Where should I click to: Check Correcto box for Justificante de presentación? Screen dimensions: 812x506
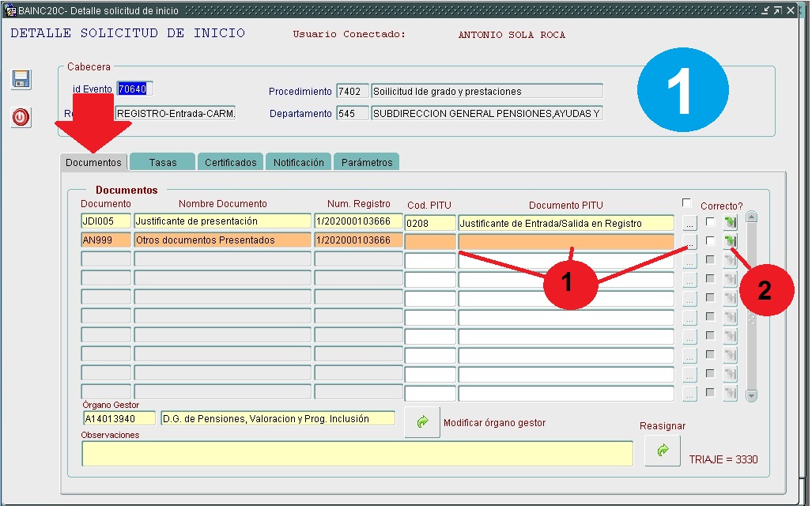[711, 222]
